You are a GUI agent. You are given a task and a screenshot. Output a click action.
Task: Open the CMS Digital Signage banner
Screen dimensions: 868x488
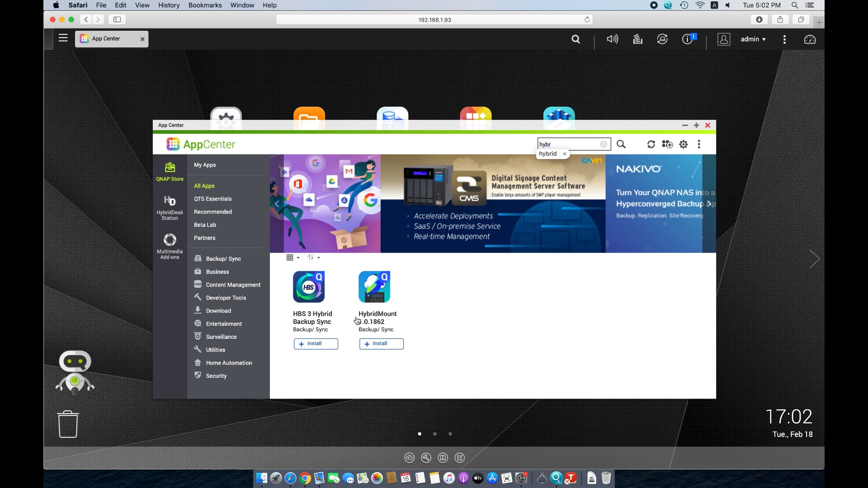click(493, 204)
